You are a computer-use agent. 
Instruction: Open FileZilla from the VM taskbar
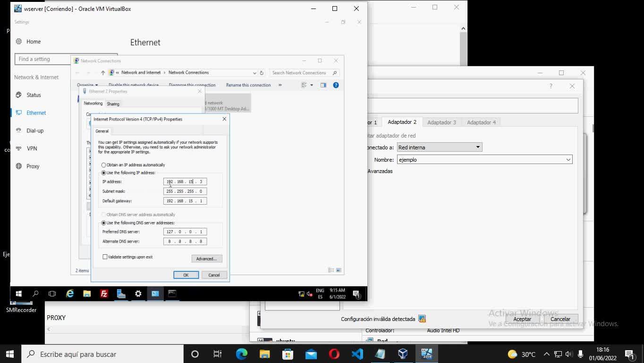pos(104,294)
